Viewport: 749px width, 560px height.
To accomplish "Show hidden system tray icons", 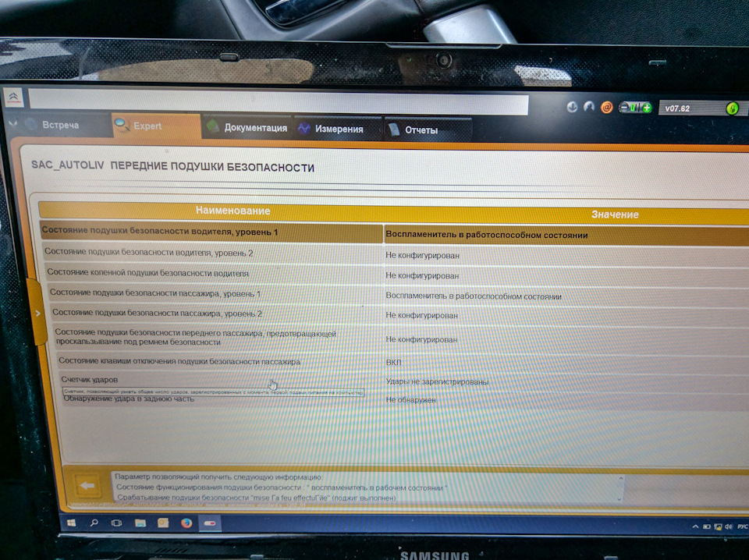I will click(695, 526).
